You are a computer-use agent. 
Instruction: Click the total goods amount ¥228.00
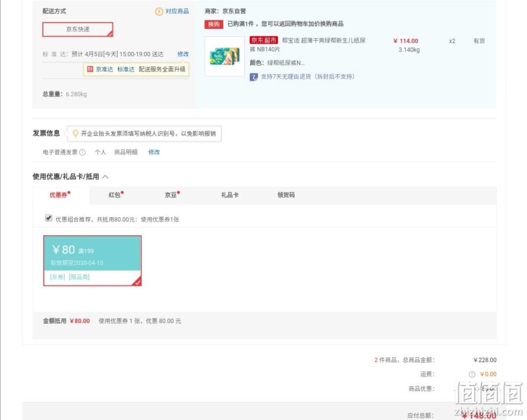click(485, 360)
